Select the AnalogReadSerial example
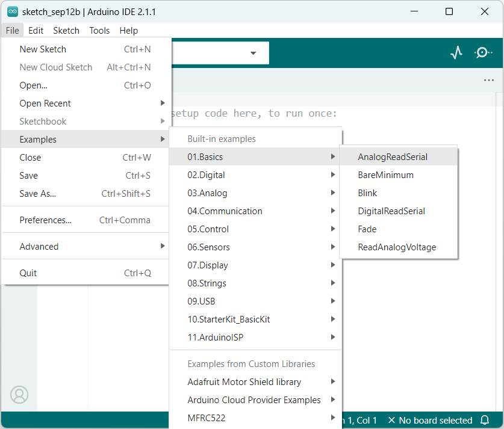504x429 pixels. 393,156
